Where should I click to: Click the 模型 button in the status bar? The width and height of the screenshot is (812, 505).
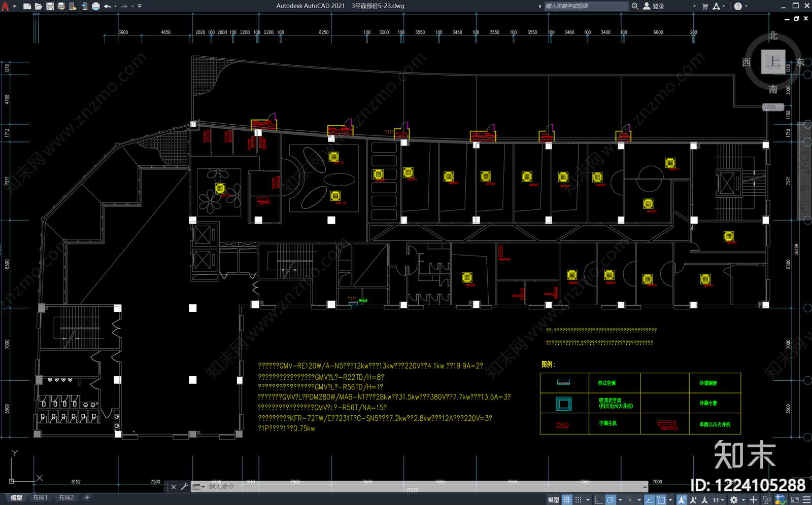tap(553, 500)
